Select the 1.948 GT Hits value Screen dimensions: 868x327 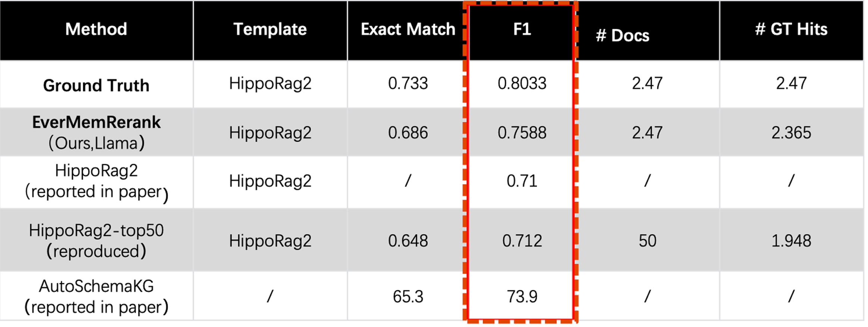[x=791, y=241]
